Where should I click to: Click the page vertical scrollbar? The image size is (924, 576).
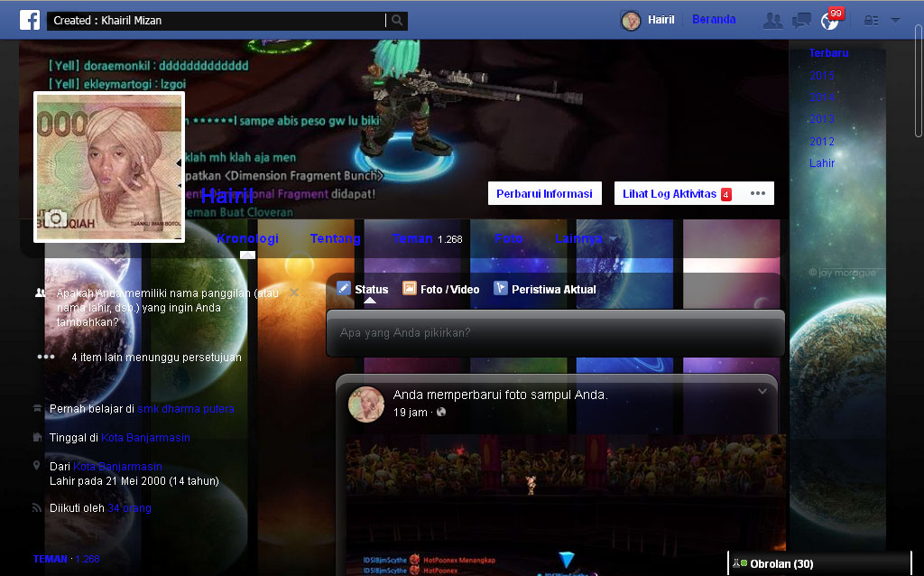tap(918, 80)
